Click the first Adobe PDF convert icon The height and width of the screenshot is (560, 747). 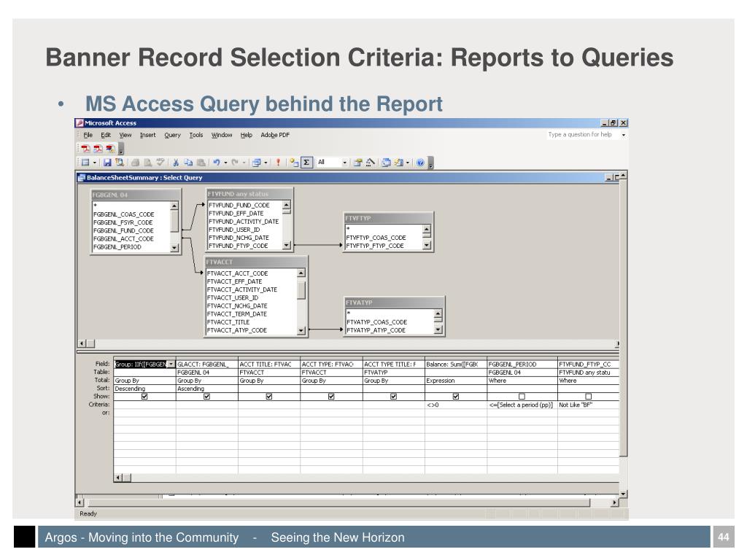coord(86,149)
